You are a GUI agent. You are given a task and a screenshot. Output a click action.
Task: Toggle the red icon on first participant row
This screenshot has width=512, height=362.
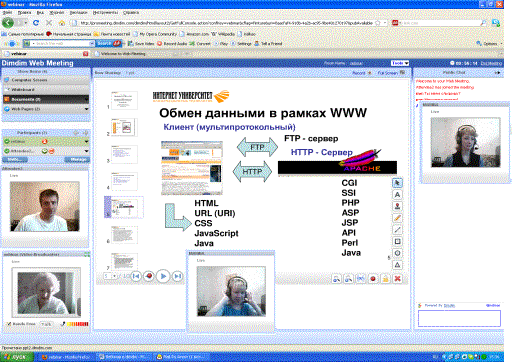click(x=45, y=141)
